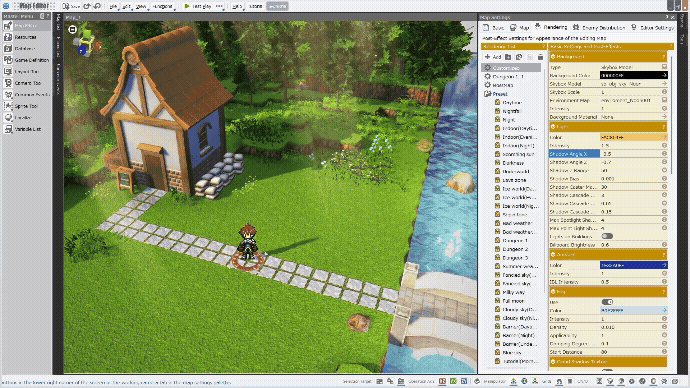
Task: Toggle the fog Use switch
Action: click(x=607, y=302)
